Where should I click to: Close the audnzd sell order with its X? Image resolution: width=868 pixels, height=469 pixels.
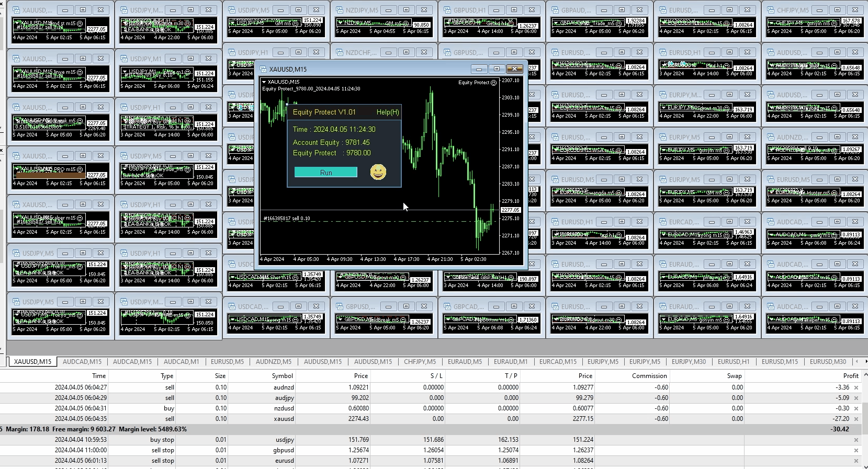[x=856, y=387]
